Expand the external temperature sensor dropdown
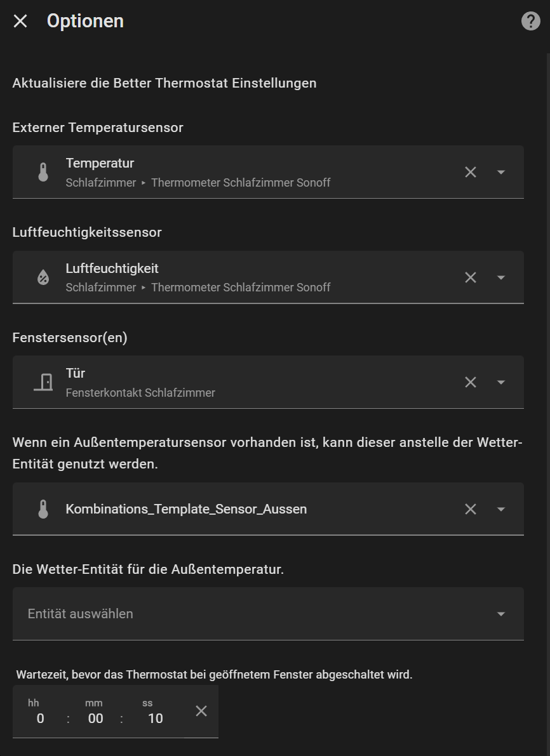Screen dimensions: 550x756 (501, 172)
